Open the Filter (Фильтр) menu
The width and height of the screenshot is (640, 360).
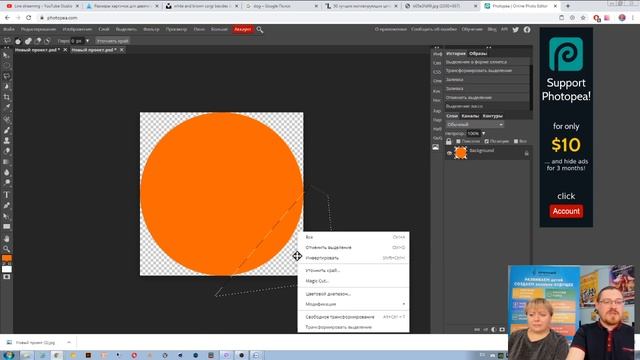click(151, 29)
